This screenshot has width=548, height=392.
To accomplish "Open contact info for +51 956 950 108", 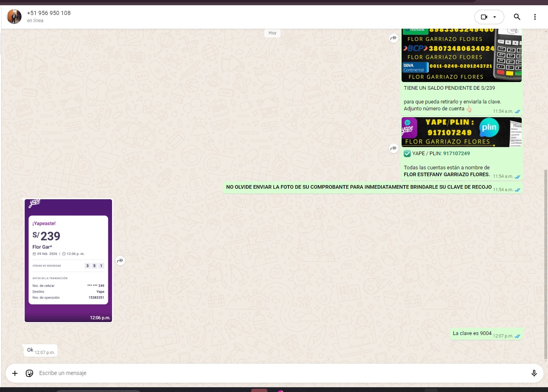I will pos(49,13).
